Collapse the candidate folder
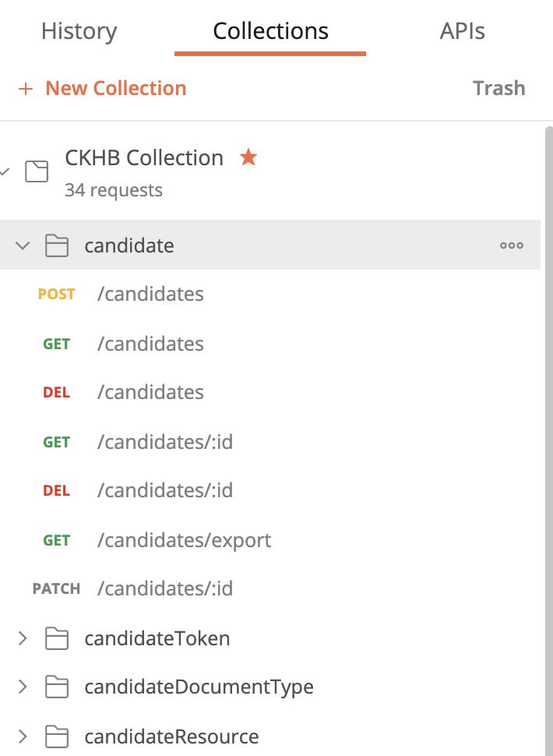553x756 pixels. click(x=23, y=245)
